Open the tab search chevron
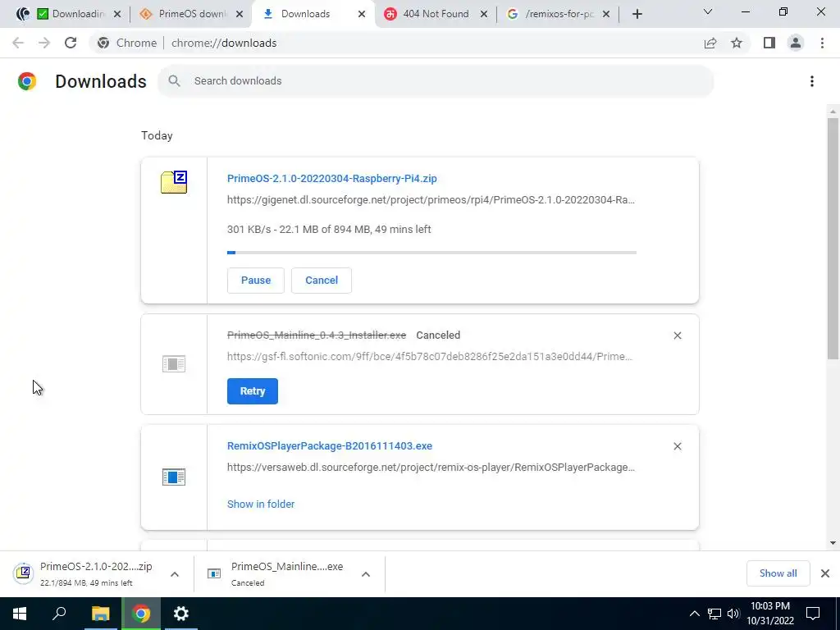 (708, 11)
